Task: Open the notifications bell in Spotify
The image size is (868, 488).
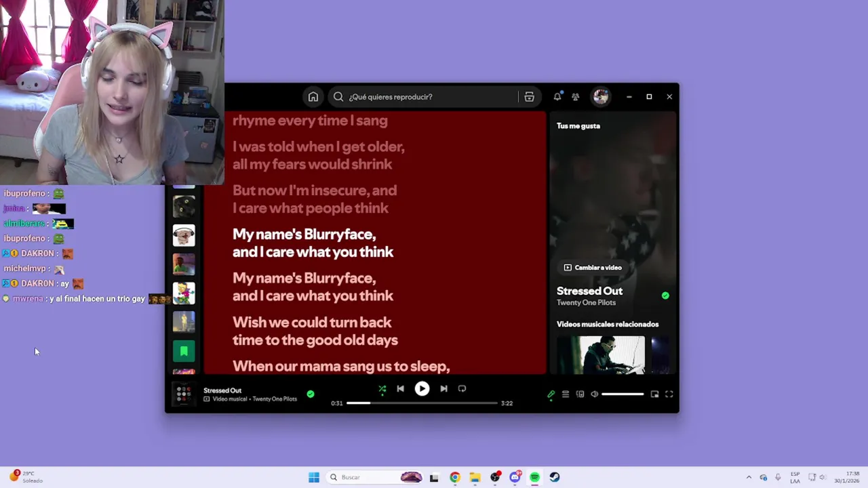Action: point(557,97)
